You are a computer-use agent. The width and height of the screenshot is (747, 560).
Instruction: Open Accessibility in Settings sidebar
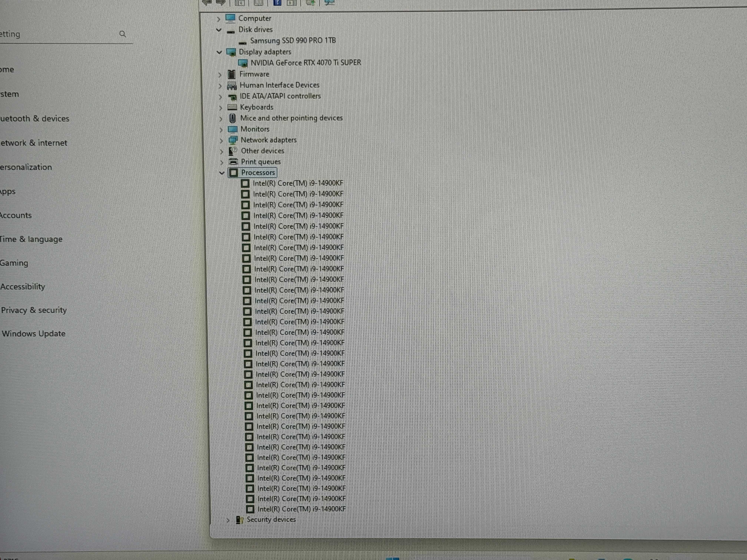click(x=23, y=287)
